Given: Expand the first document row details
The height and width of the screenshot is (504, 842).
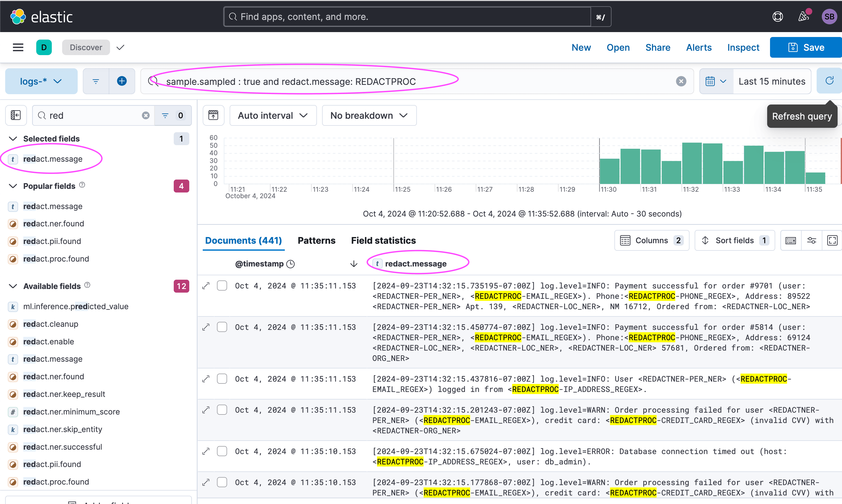Looking at the screenshot, I should click(206, 286).
